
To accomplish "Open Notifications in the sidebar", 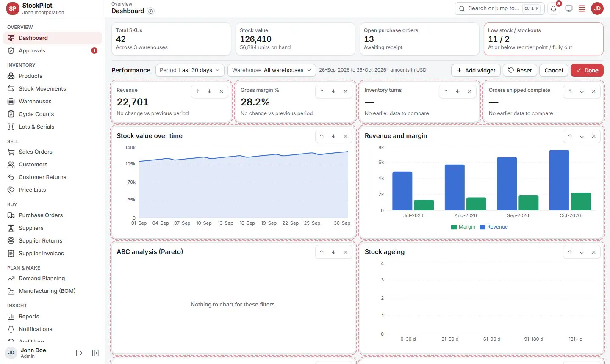I will pos(53,329).
